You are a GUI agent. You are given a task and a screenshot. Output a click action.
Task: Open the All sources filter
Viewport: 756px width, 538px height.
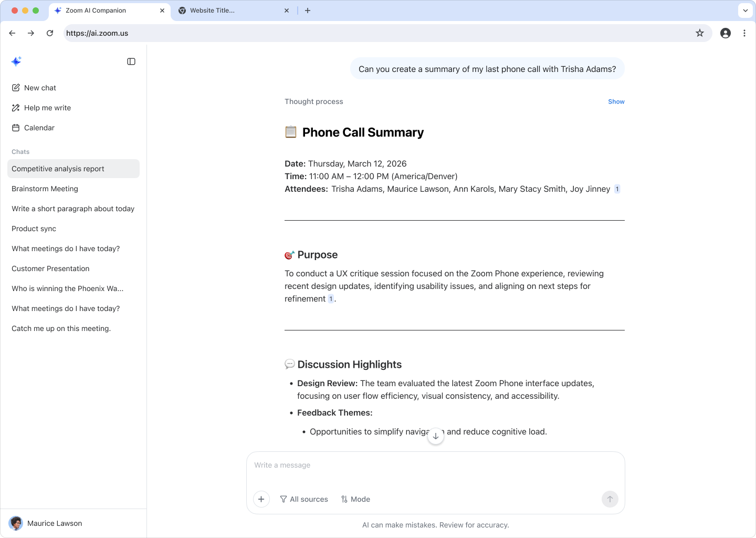point(304,499)
